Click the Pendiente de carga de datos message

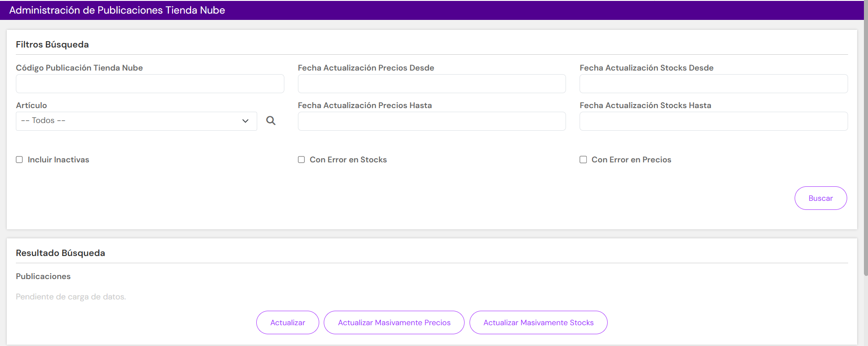click(71, 297)
